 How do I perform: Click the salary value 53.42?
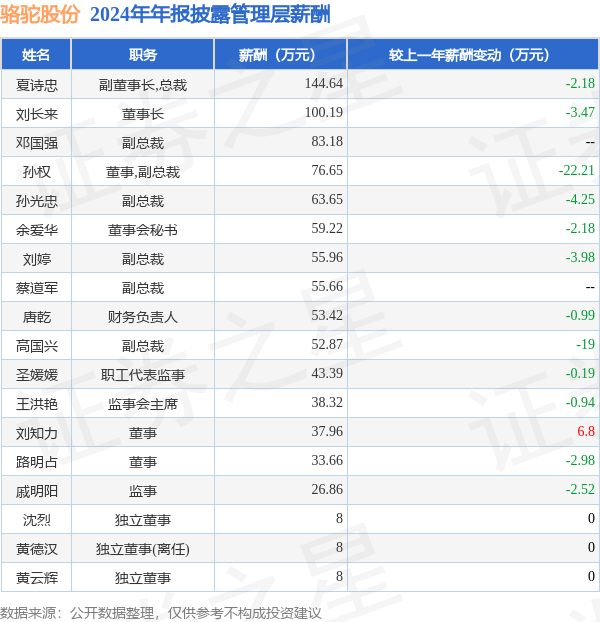pyautogui.click(x=327, y=315)
